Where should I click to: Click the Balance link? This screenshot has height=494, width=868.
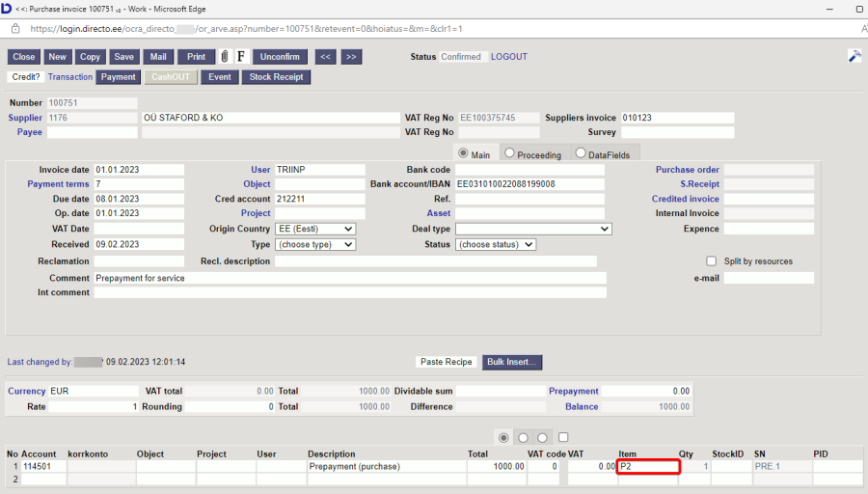582,406
